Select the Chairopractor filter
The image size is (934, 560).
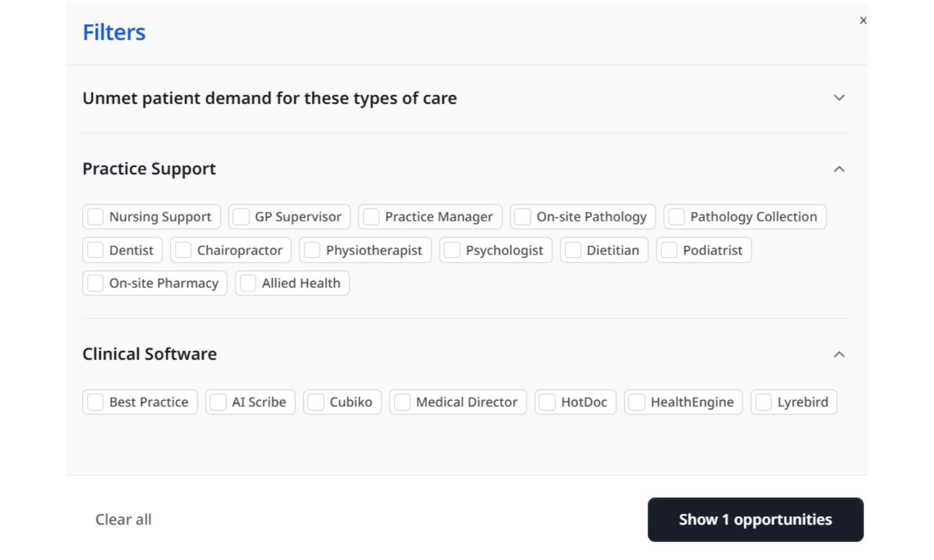[182, 250]
